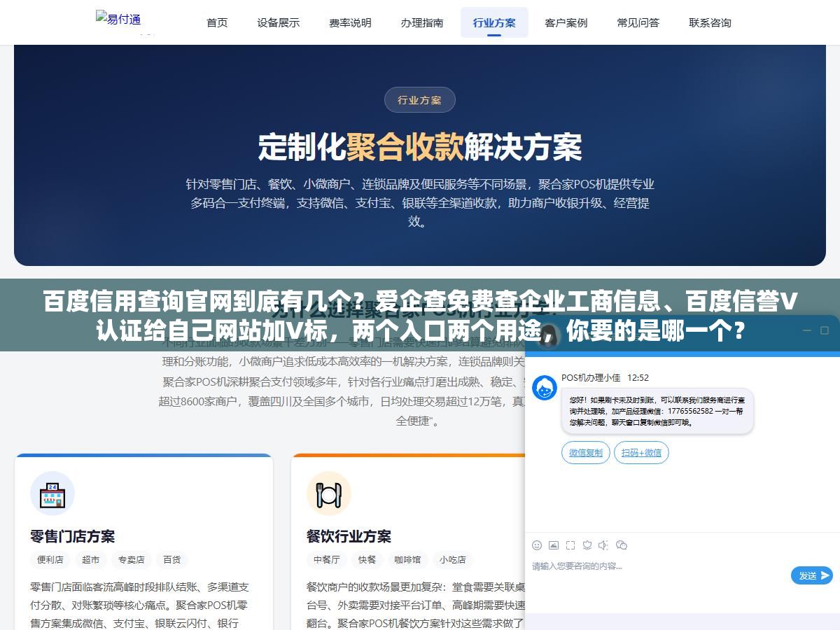Toggle chat sound speaker icon
The image size is (840, 630).
coord(603,545)
